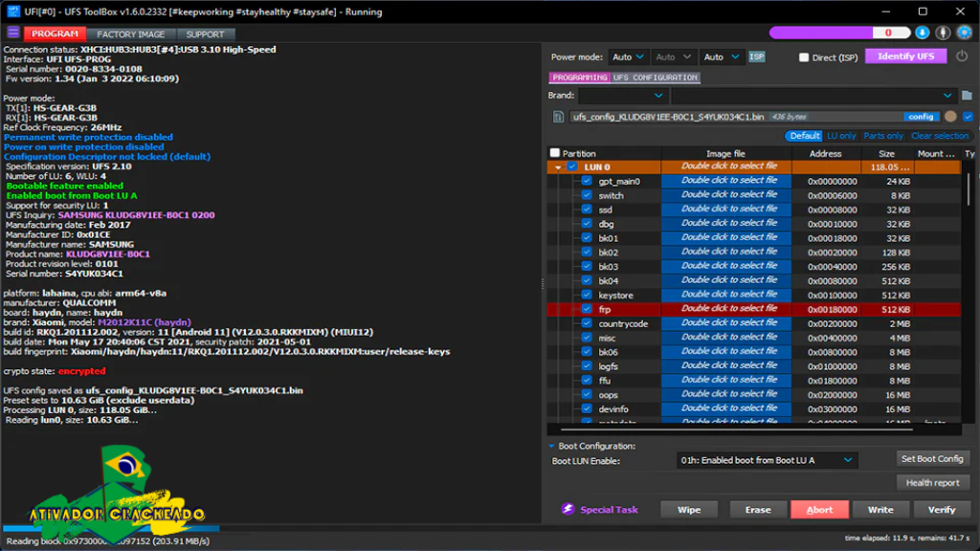Click the Write button
This screenshot has height=551, width=980.
click(880, 510)
